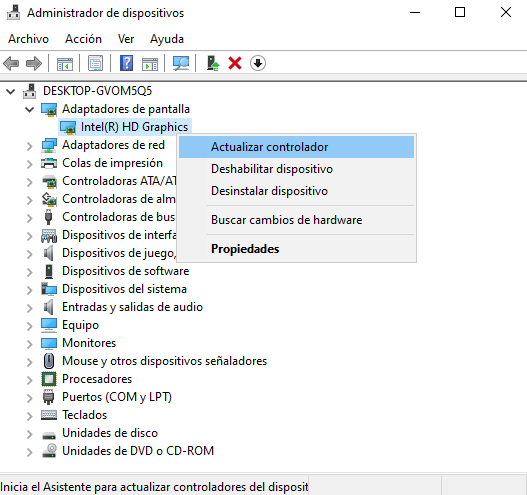This screenshot has width=527, height=495.
Task: Click the update driver toolbar icon with green arrow
Action: (x=213, y=63)
